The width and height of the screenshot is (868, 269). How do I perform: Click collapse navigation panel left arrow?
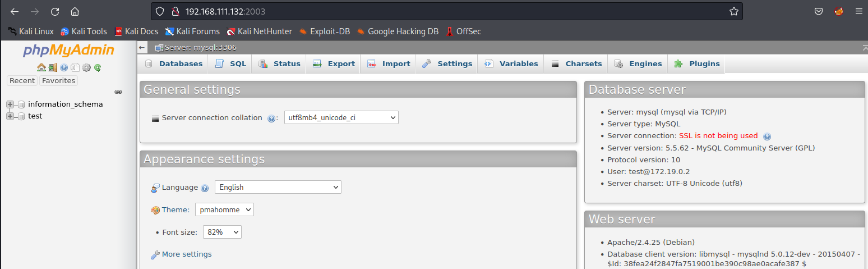coord(142,48)
